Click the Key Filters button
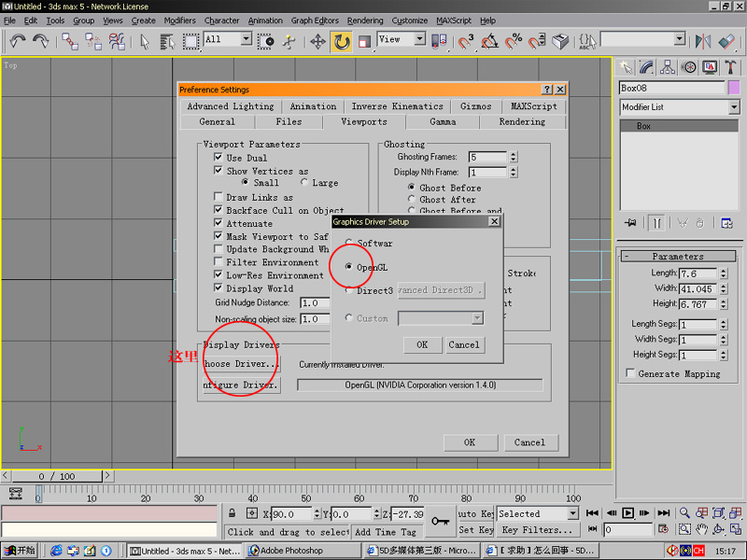Screen dimensions: 747x560 (x=537, y=530)
